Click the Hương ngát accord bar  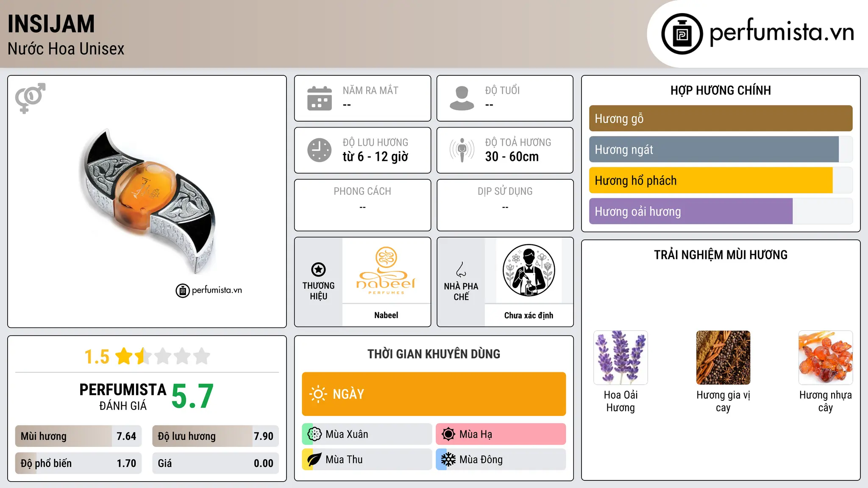pos(721,150)
